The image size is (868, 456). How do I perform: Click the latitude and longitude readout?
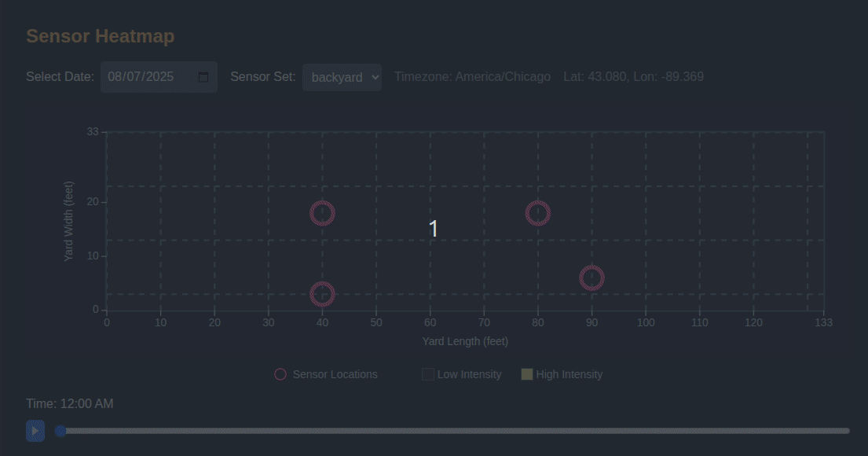click(633, 77)
